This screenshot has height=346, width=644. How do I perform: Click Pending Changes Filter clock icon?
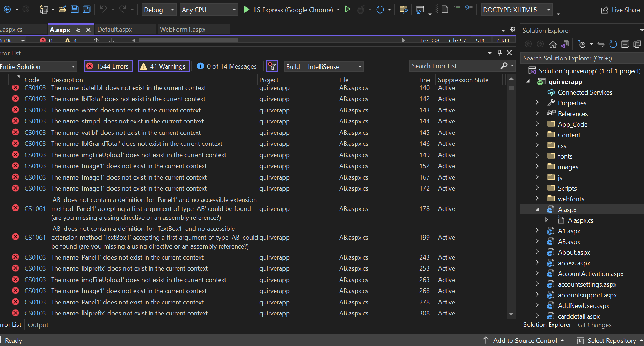(582, 44)
